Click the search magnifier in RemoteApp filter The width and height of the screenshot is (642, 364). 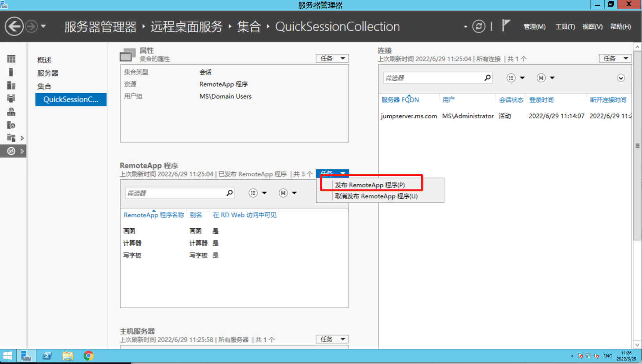click(230, 193)
